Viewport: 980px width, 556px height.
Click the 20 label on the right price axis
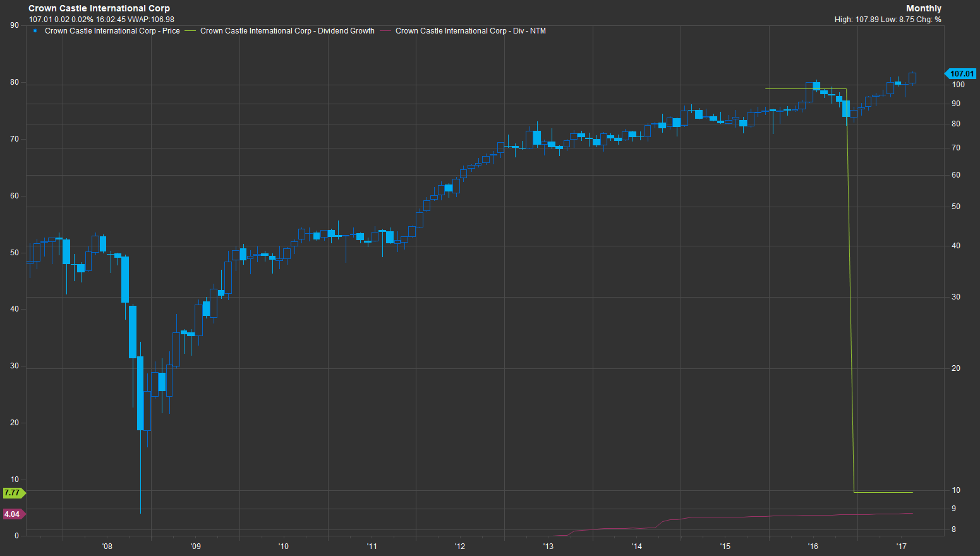click(x=956, y=368)
